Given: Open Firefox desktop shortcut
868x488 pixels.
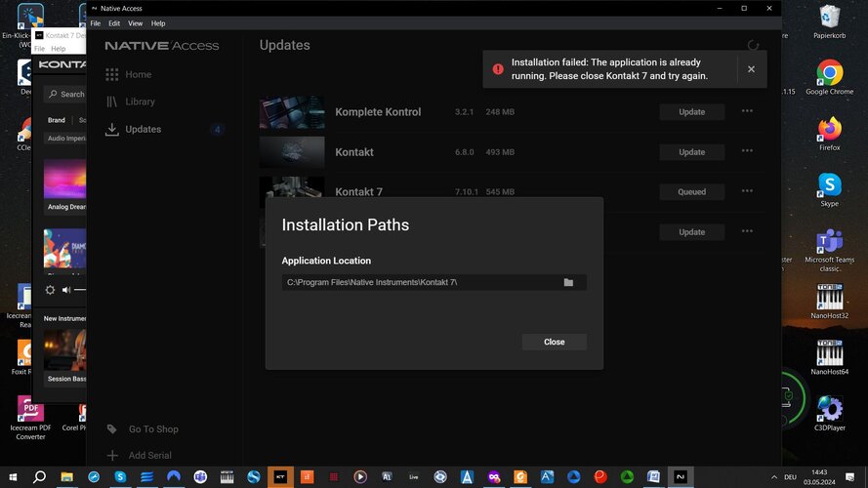Looking at the screenshot, I should click(x=829, y=134).
